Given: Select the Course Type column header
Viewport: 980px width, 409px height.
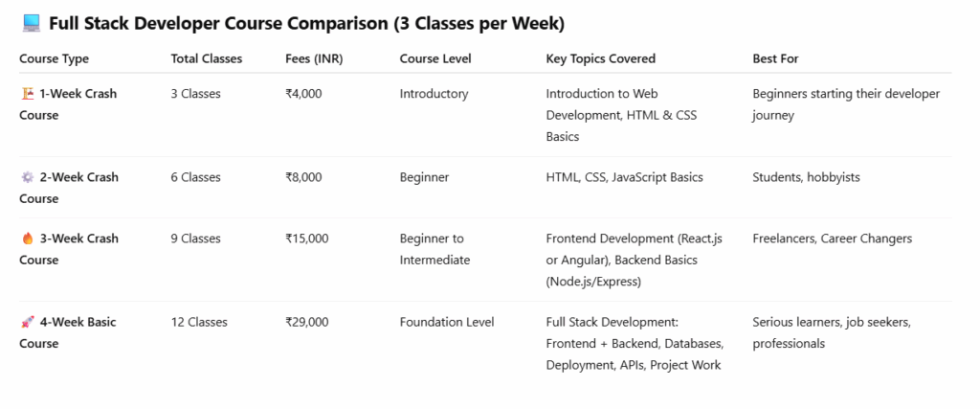Looking at the screenshot, I should point(54,58).
